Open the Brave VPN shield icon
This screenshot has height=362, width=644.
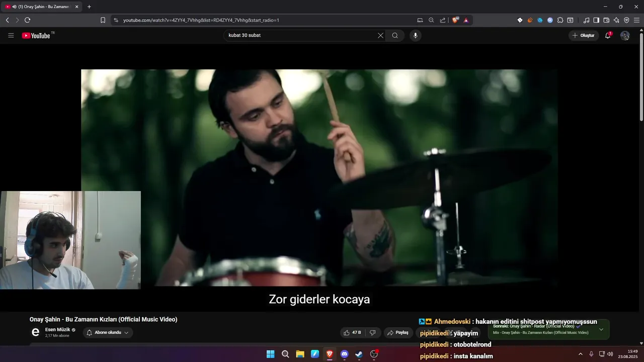[626, 20]
